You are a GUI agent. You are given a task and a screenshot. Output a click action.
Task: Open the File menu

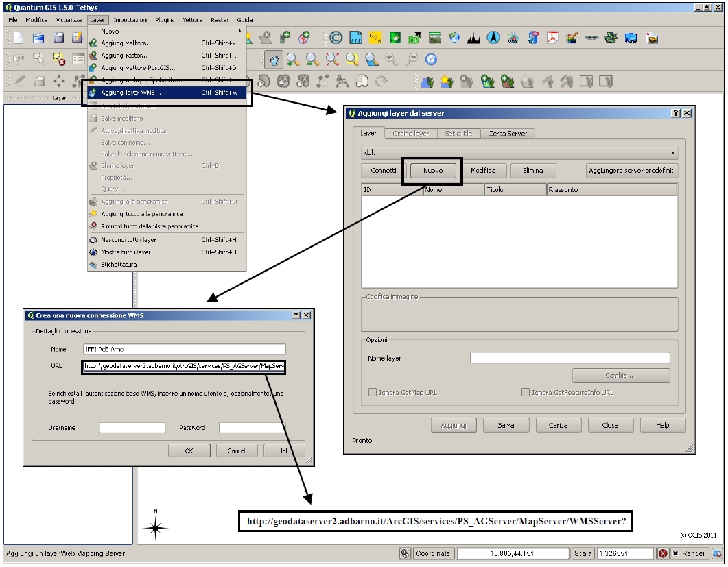(12, 19)
